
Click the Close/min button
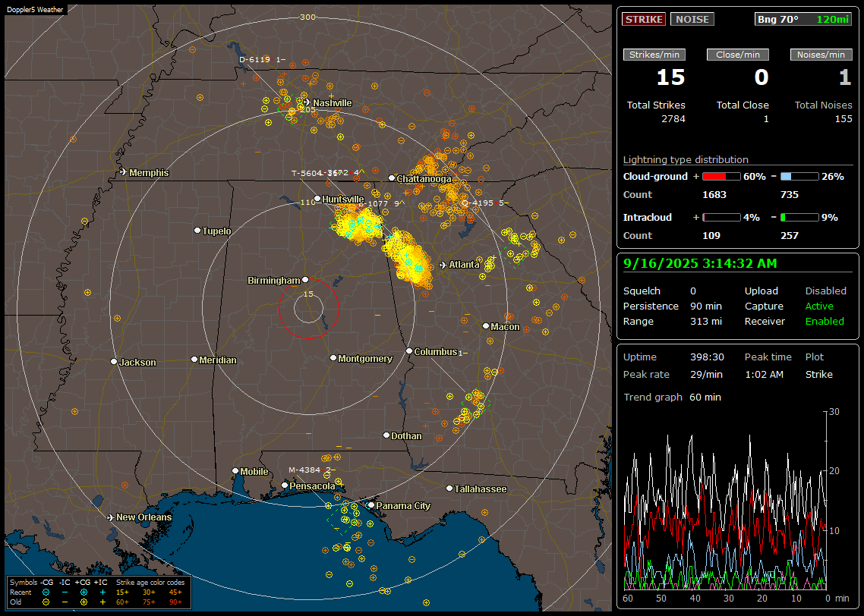tap(738, 55)
